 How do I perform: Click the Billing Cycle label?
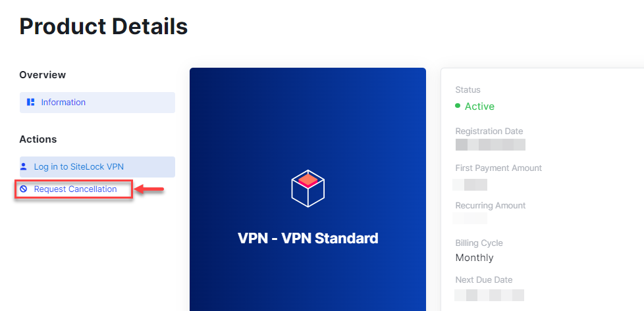[479, 243]
